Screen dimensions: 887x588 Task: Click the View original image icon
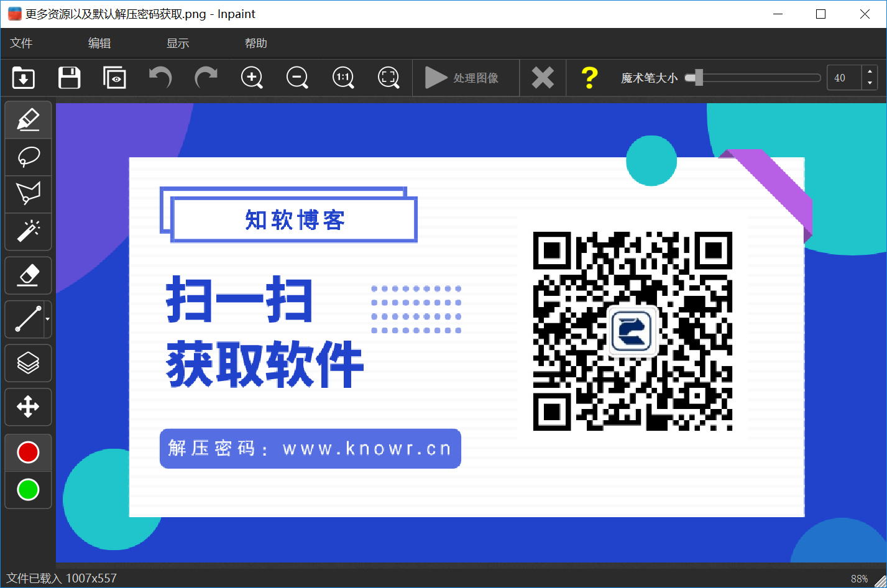point(114,78)
